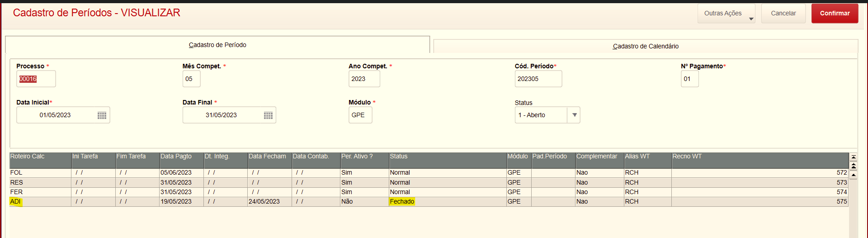Viewport: 868px width, 238px height.
Task: Click the Data Fecham column header
Action: coord(270,160)
